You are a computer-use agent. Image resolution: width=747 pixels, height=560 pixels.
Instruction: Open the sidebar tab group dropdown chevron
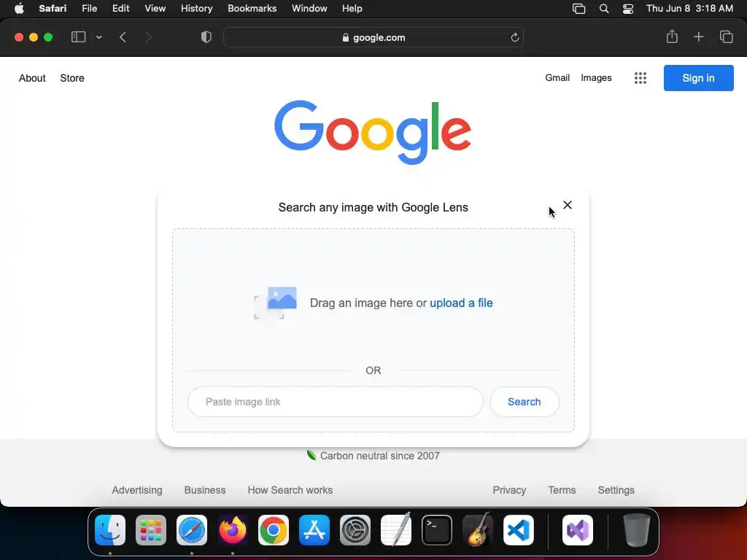(x=99, y=37)
